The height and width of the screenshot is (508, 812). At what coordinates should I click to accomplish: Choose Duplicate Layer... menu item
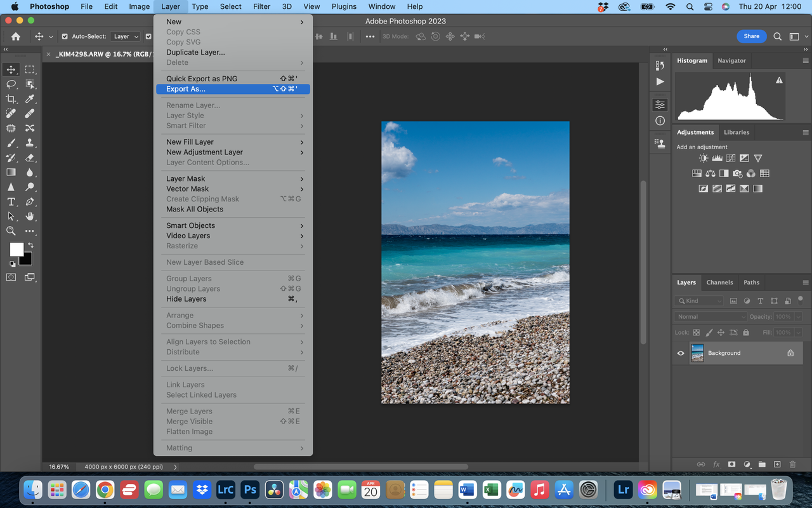click(233, 52)
